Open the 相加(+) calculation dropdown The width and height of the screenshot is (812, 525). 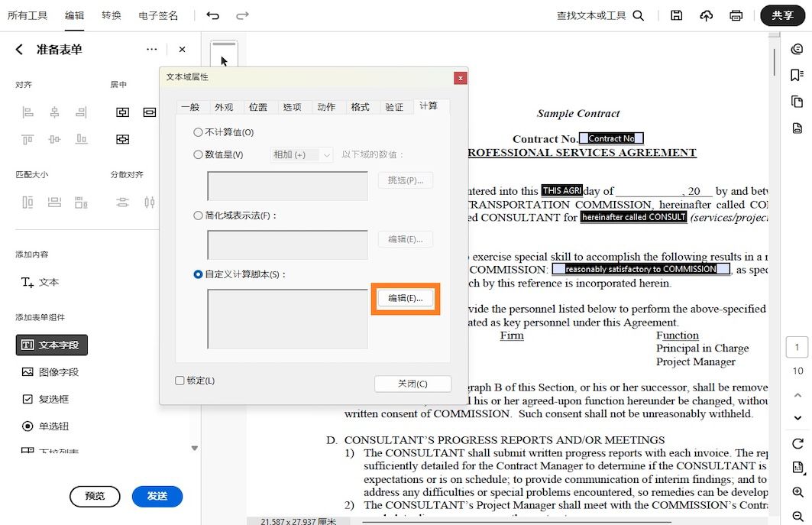point(301,154)
